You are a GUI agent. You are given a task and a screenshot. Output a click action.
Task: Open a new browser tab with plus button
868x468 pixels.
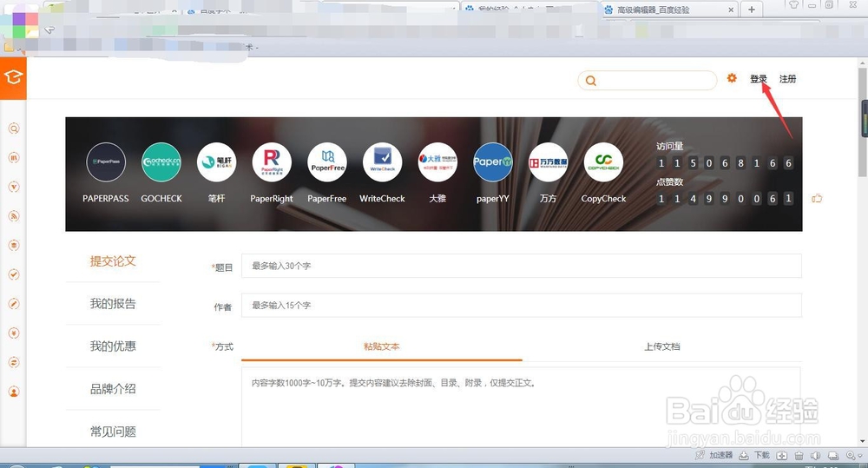pyautogui.click(x=751, y=10)
